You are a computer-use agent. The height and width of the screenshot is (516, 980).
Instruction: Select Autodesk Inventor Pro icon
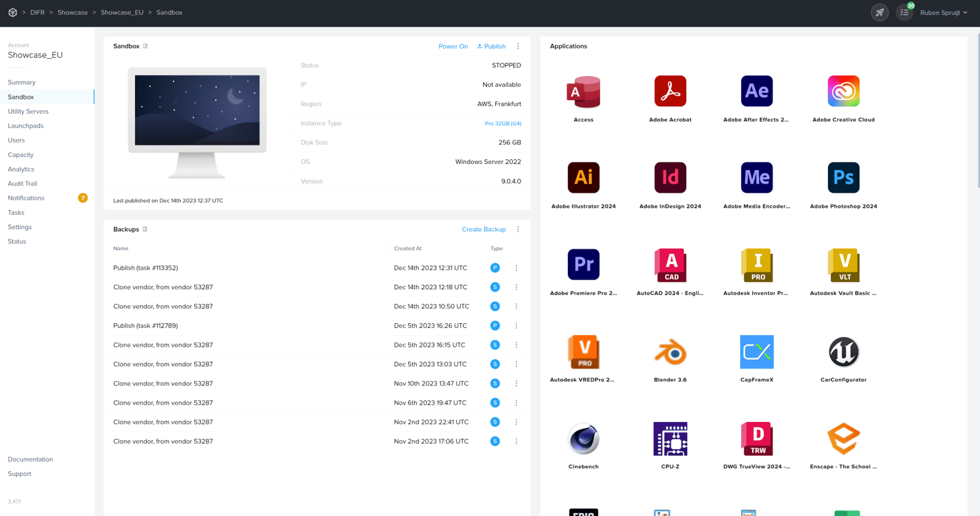[757, 265]
